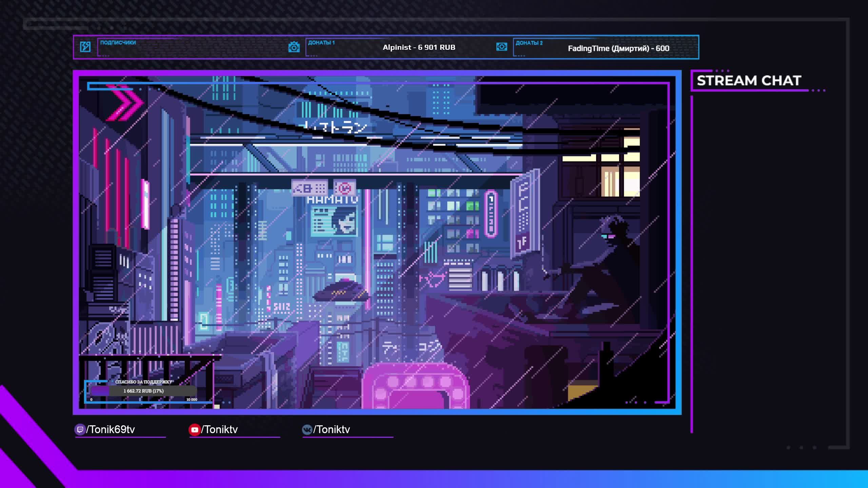Click the STREAM CHAT header
The width and height of the screenshot is (868, 488).
(749, 81)
